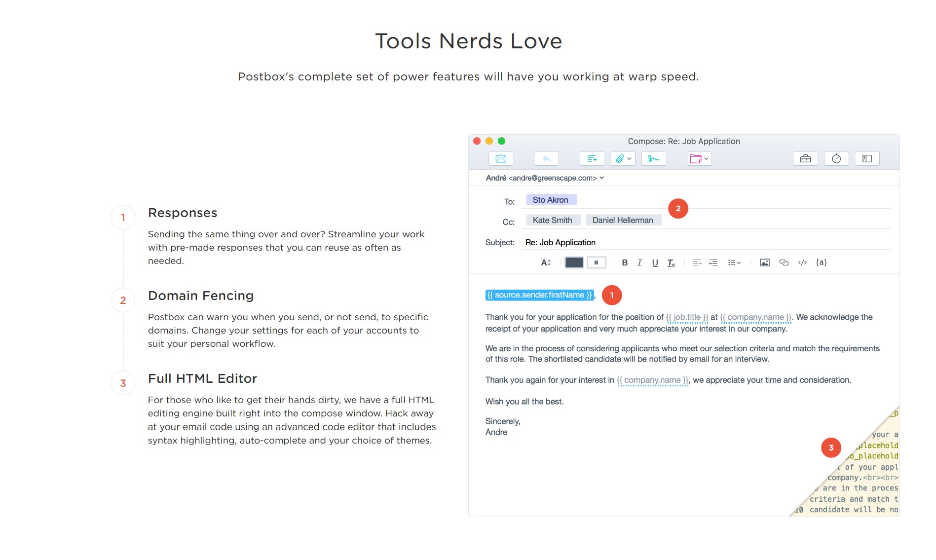
Task: Insert a hyperlink with the link icon
Action: coord(784,262)
